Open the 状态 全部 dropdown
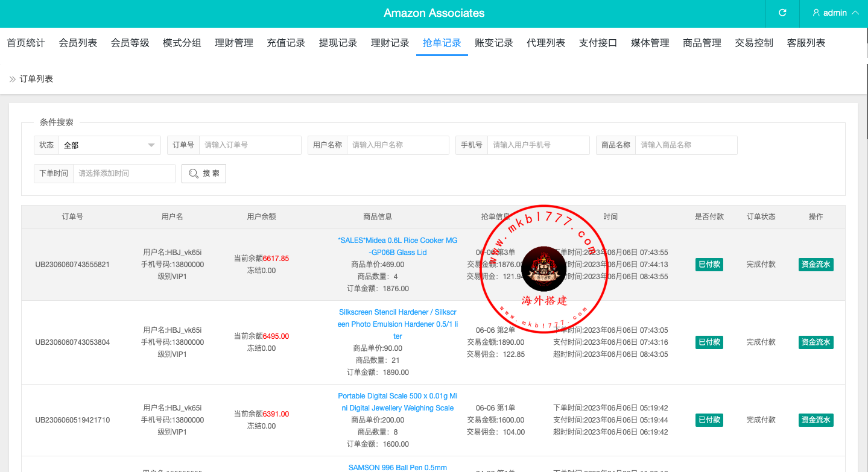Screen dimensions: 868x472 (x=110, y=145)
